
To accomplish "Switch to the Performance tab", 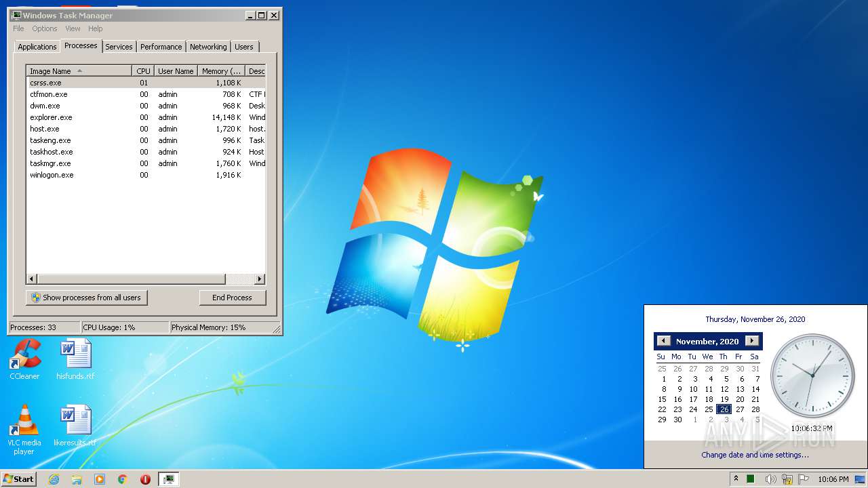I will tap(161, 47).
